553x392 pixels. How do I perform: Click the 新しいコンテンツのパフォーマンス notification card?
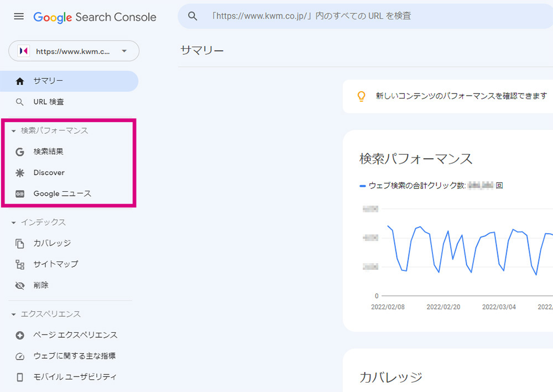(448, 96)
